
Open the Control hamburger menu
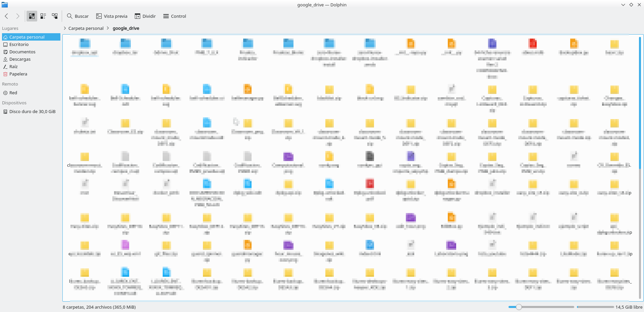tap(174, 16)
